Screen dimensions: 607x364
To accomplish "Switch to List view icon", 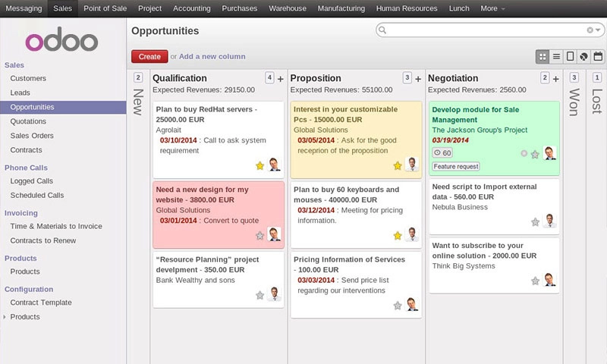I will click(x=556, y=56).
